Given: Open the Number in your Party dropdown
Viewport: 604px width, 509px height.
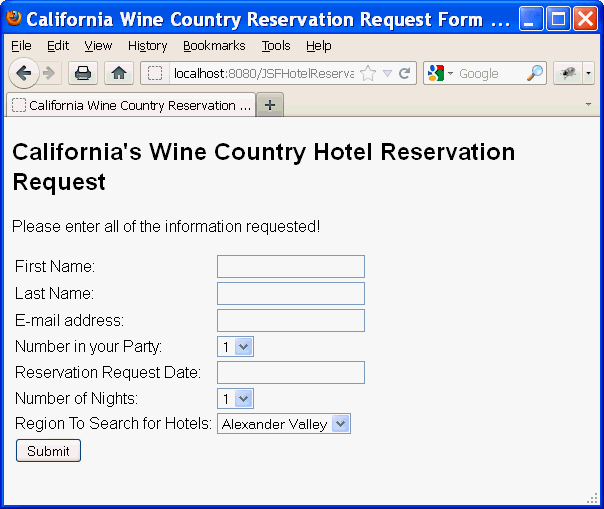Looking at the screenshot, I should 236,346.
